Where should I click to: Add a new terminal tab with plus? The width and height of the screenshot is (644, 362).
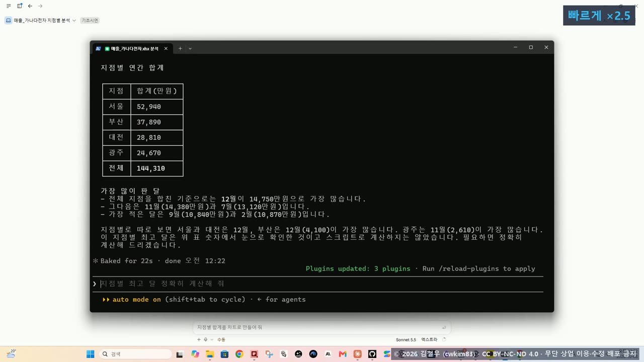click(x=180, y=49)
